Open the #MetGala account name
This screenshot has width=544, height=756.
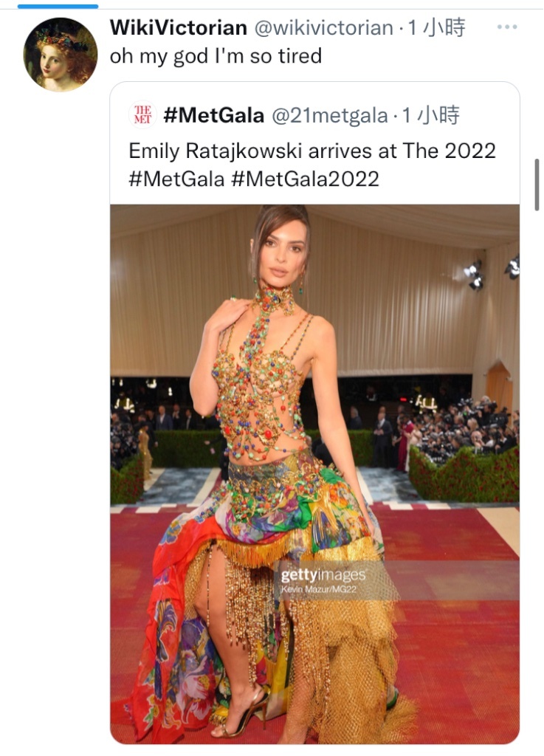(x=213, y=115)
